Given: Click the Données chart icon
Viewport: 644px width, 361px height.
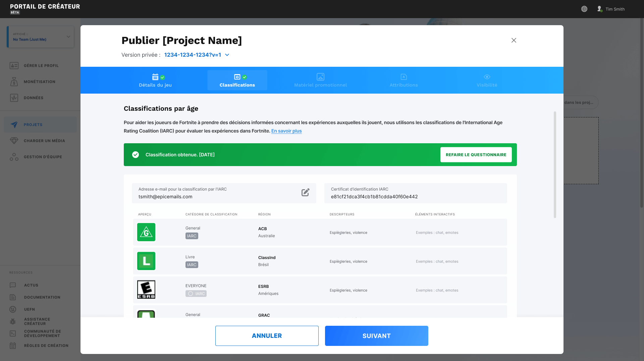Looking at the screenshot, I should coord(14,98).
